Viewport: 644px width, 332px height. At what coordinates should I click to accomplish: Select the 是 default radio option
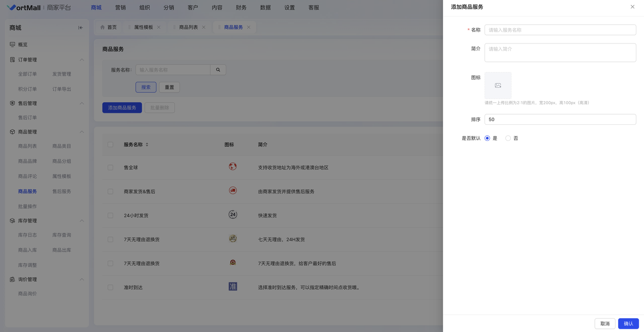coord(487,138)
